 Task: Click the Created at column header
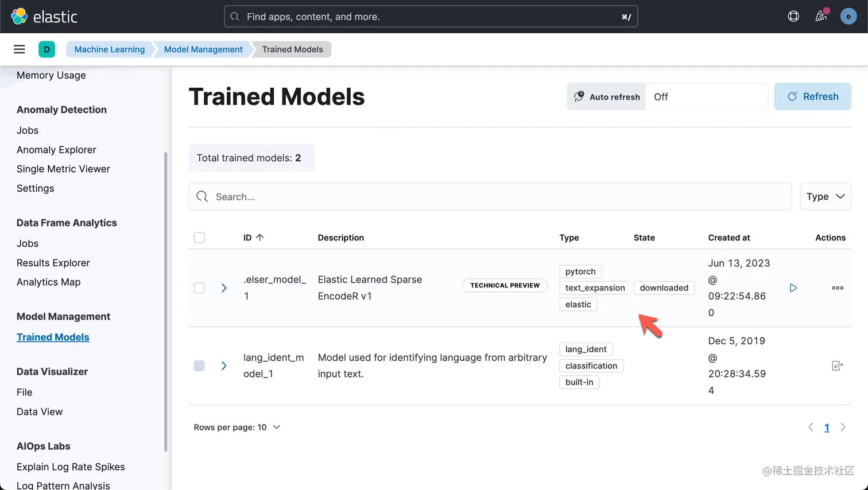click(x=729, y=238)
